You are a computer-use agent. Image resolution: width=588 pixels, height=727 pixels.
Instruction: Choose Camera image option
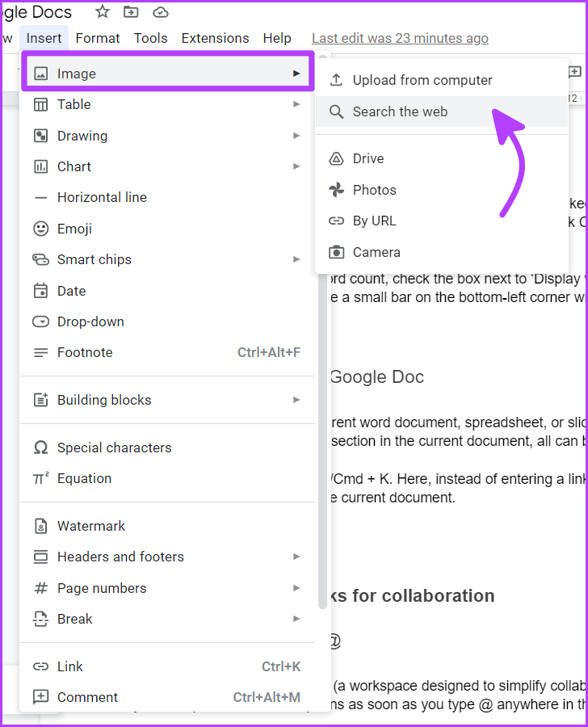pyautogui.click(x=442, y=252)
